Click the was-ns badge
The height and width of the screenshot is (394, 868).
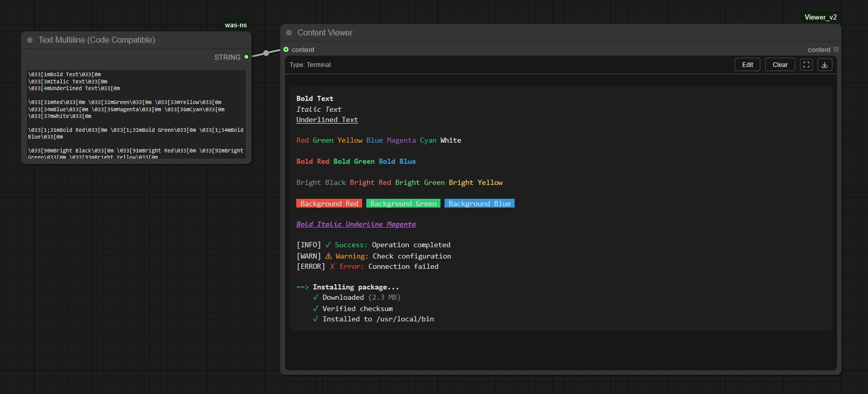click(236, 25)
